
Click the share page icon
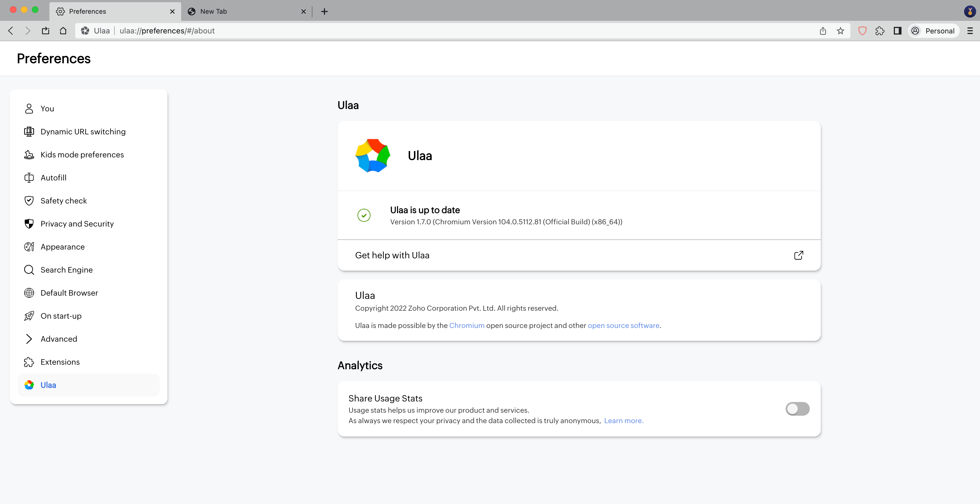pyautogui.click(x=823, y=31)
